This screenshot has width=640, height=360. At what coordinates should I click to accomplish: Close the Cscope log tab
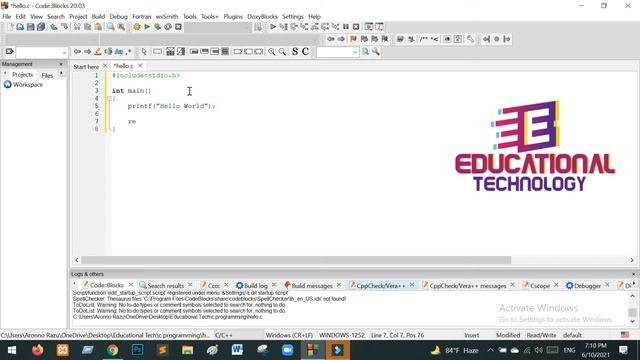click(556, 285)
